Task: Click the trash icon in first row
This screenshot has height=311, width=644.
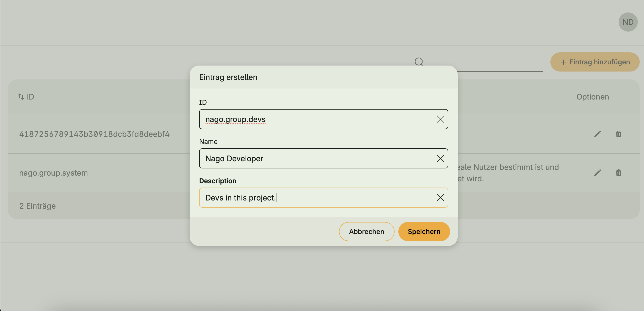Action: [x=618, y=134]
